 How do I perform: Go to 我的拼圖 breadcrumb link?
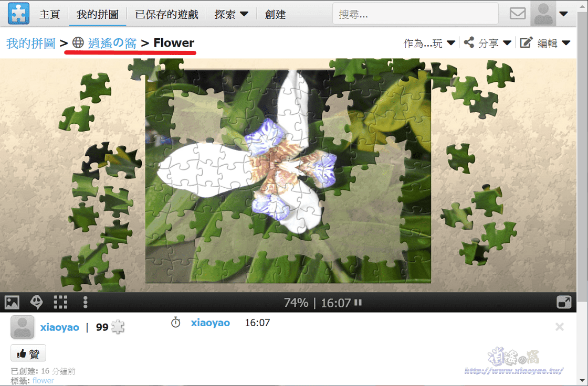tap(31, 44)
